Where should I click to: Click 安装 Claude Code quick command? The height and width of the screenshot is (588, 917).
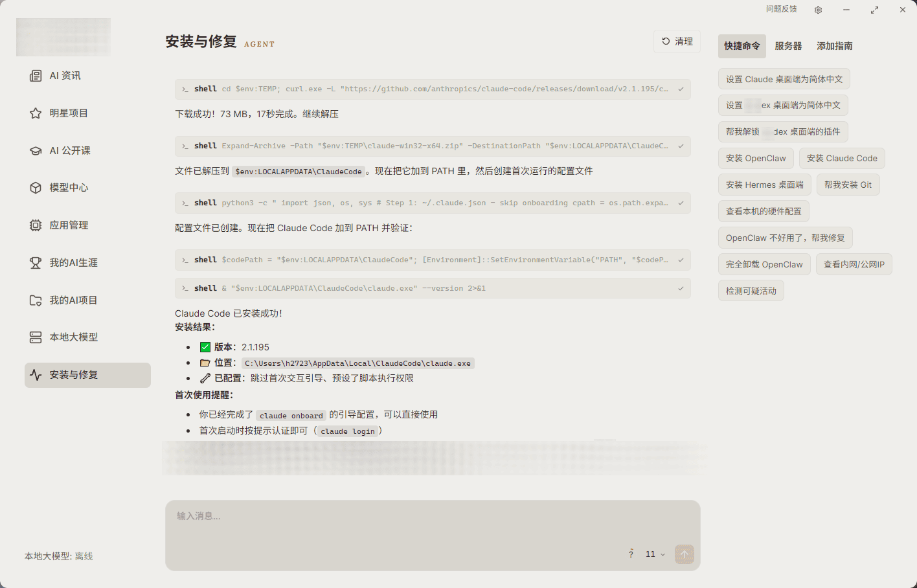(x=842, y=158)
